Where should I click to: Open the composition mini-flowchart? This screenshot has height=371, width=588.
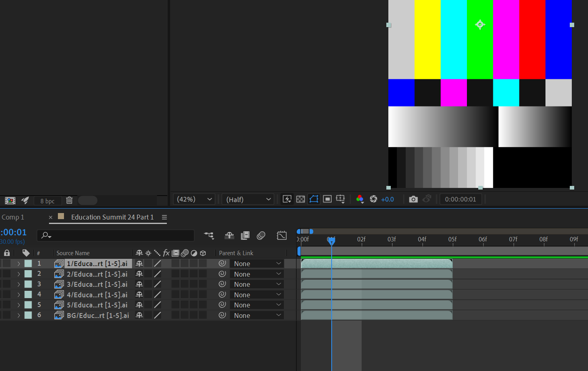[x=209, y=235]
